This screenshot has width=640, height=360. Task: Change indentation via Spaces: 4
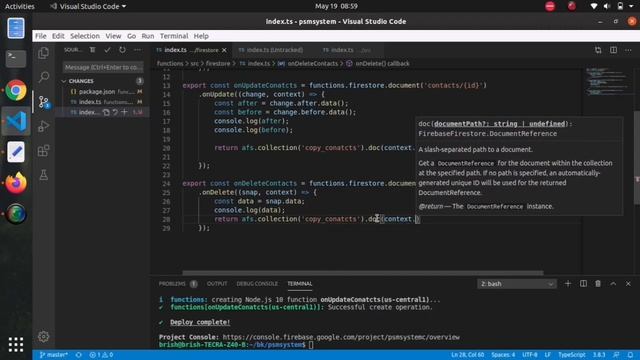503,355
